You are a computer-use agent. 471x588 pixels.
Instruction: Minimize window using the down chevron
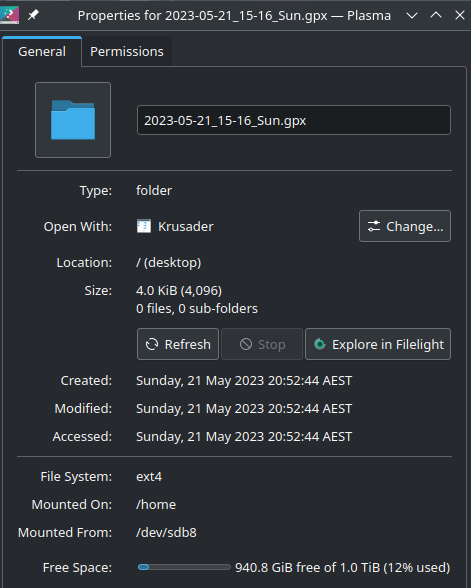pos(412,15)
